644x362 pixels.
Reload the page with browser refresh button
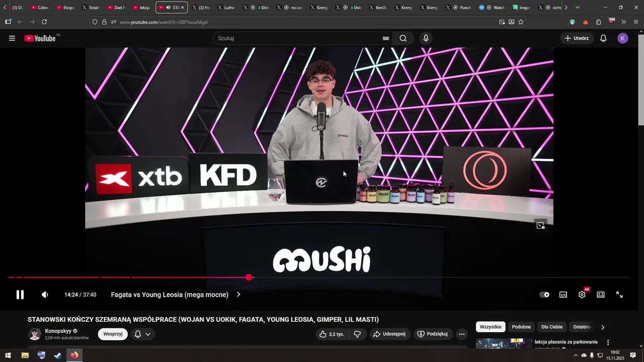tap(44, 22)
